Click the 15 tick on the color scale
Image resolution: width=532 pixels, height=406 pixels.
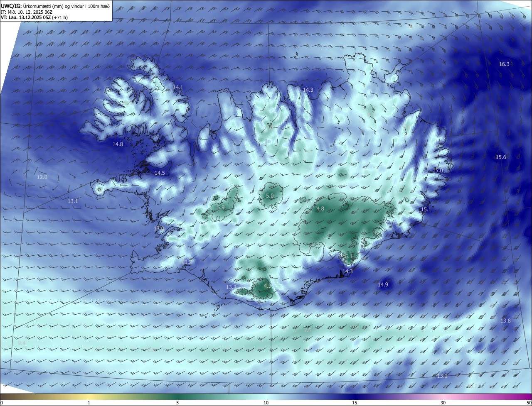(x=355, y=403)
